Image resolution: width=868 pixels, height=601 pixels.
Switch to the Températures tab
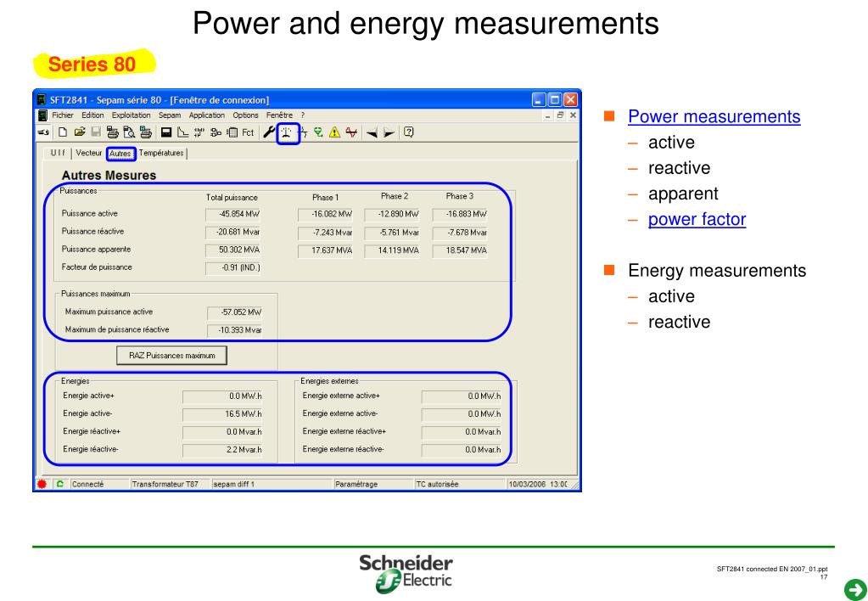pos(161,153)
